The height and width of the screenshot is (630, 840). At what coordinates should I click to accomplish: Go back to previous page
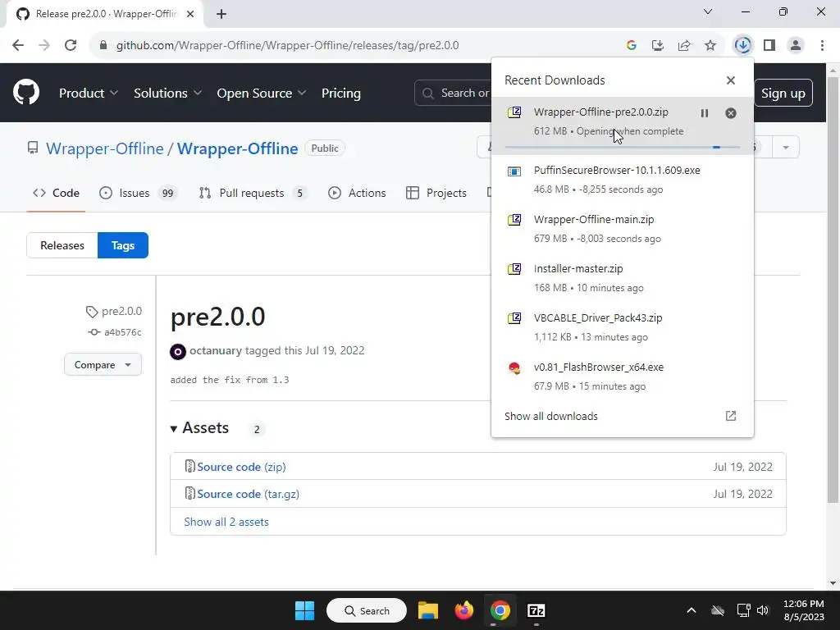pyautogui.click(x=18, y=46)
